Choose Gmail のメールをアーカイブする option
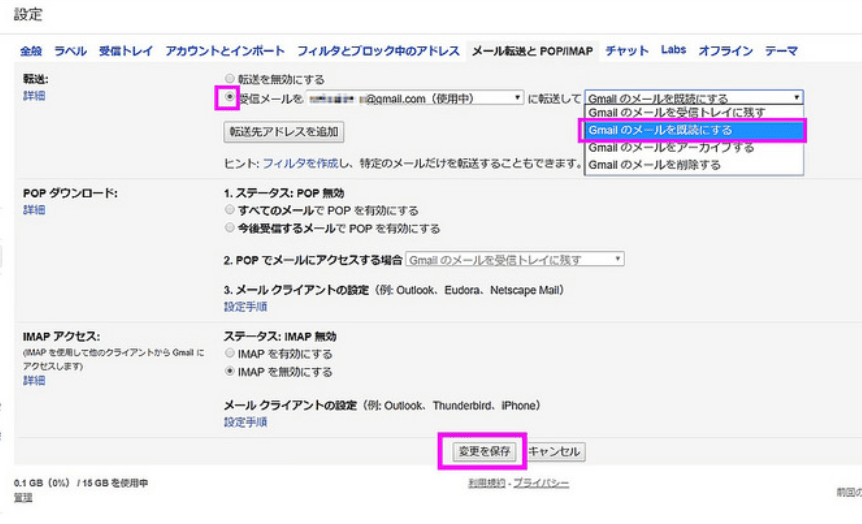The width and height of the screenshot is (862, 524). pos(694,147)
